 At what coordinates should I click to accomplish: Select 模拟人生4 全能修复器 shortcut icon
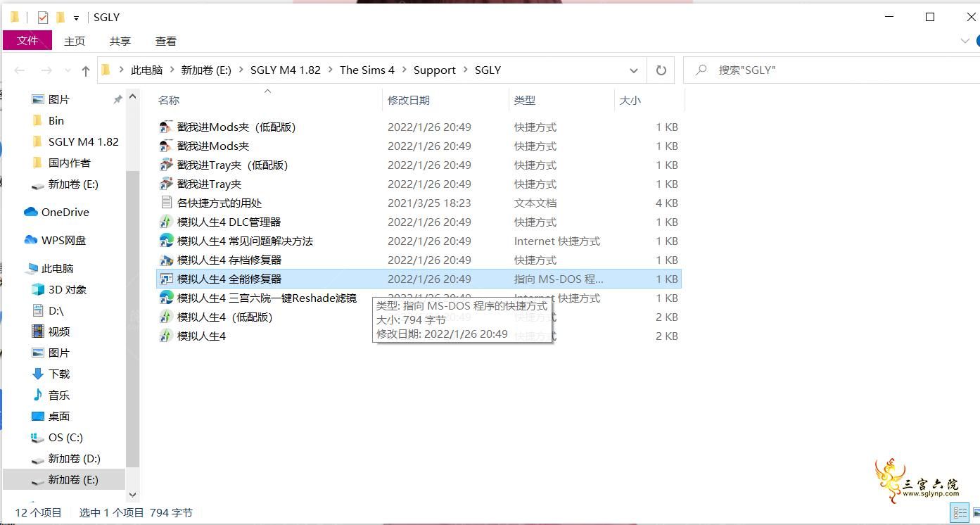pos(166,279)
